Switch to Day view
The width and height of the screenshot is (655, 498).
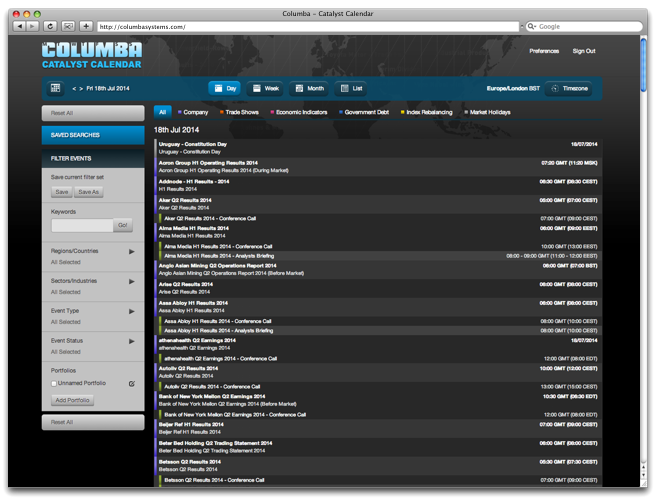(225, 89)
